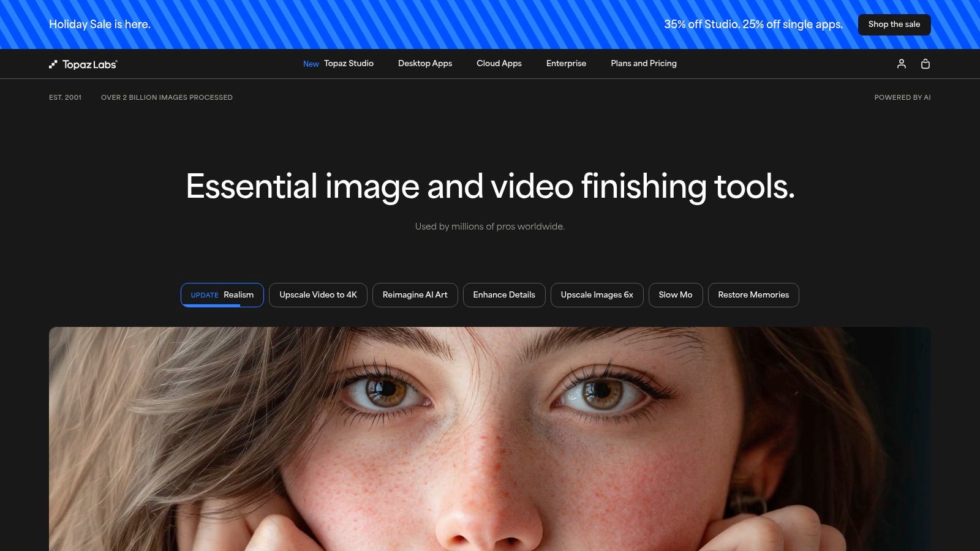Open the Enterprise menu item
The width and height of the screenshot is (980, 551).
pos(566,64)
